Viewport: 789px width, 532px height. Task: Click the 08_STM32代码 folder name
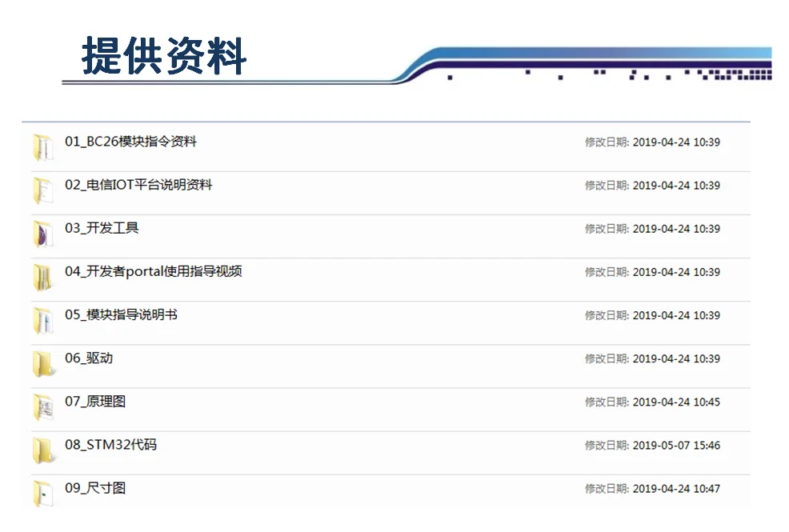pyautogui.click(x=110, y=445)
